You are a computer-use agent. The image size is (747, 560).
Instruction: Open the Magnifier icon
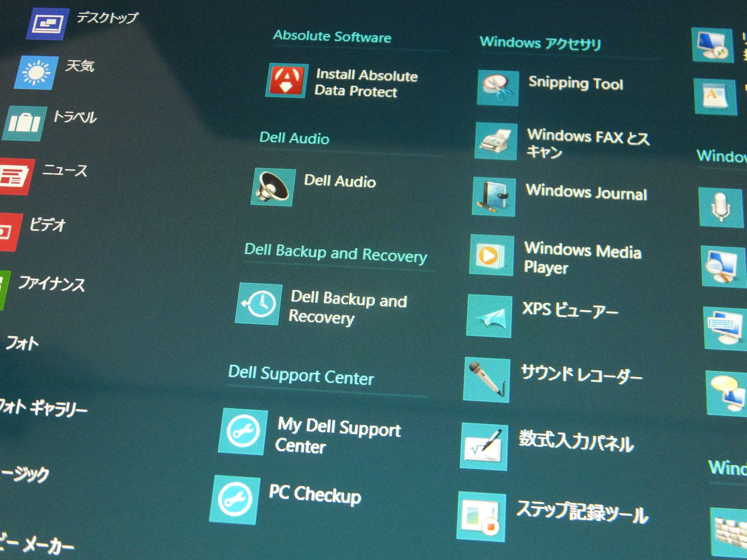tap(724, 267)
